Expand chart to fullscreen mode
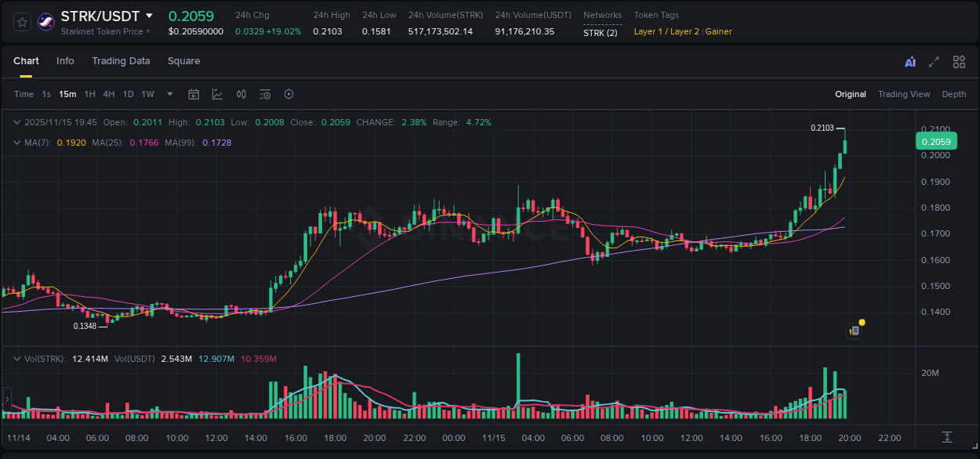This screenshot has width=980, height=459. pyautogui.click(x=934, y=60)
